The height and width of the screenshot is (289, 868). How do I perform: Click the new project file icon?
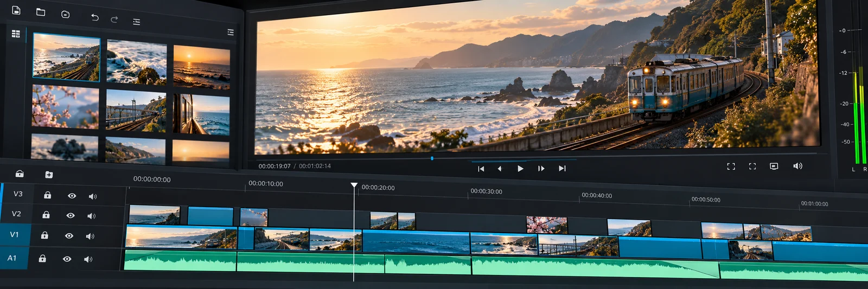16,10
